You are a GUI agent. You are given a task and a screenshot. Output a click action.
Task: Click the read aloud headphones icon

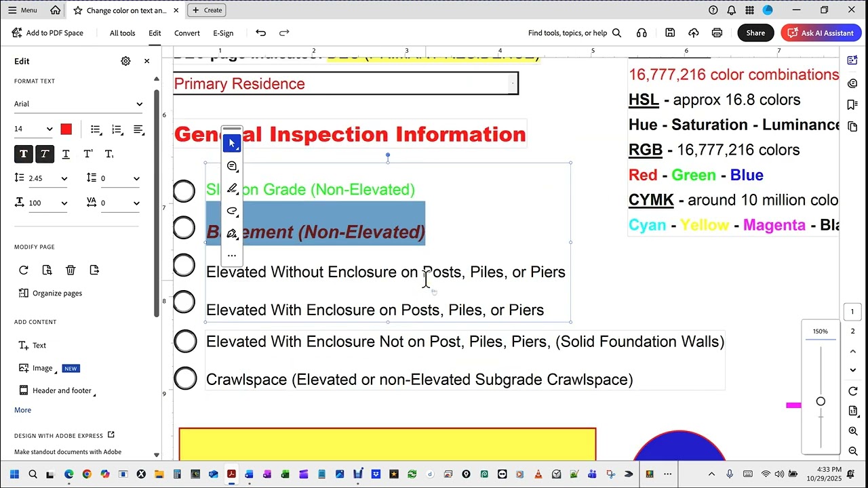click(x=642, y=33)
